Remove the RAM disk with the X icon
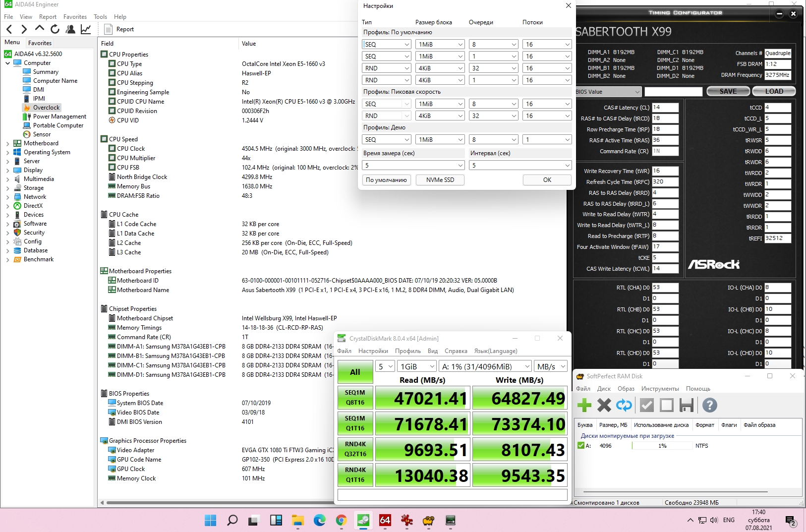 [x=604, y=406]
